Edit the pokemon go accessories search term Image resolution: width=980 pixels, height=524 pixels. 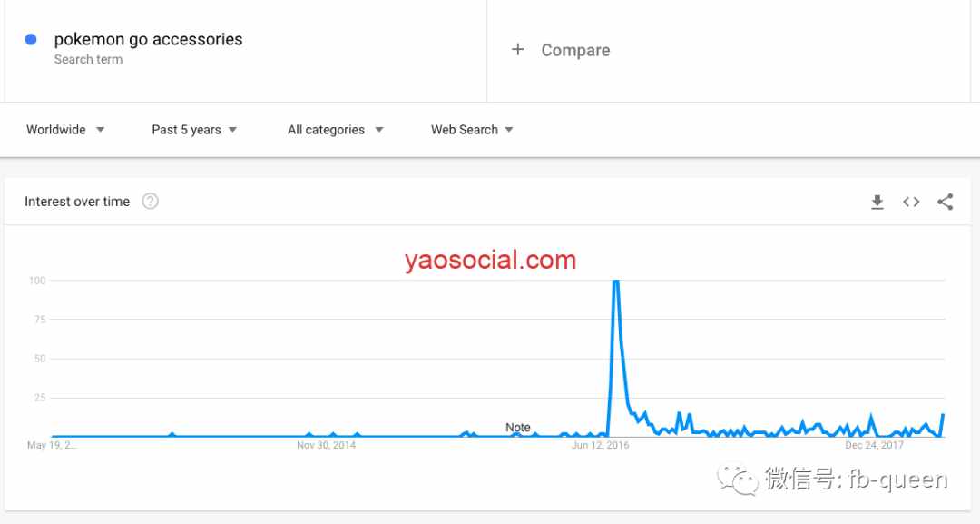(148, 39)
